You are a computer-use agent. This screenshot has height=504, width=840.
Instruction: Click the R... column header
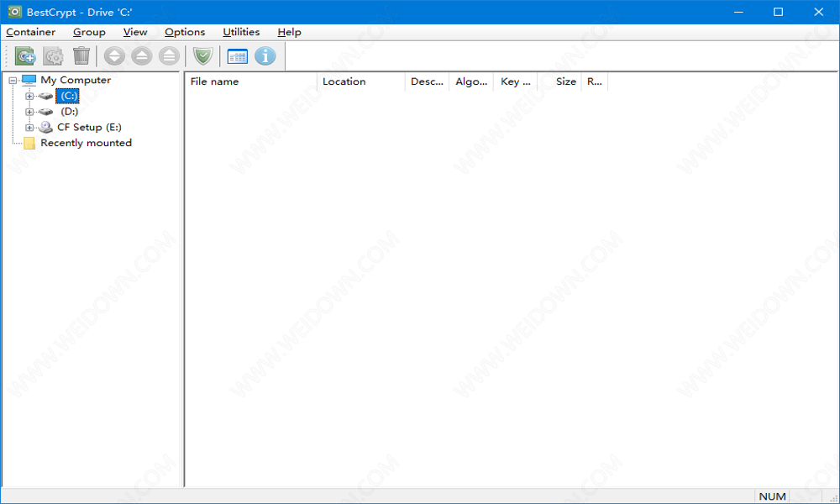pos(595,81)
